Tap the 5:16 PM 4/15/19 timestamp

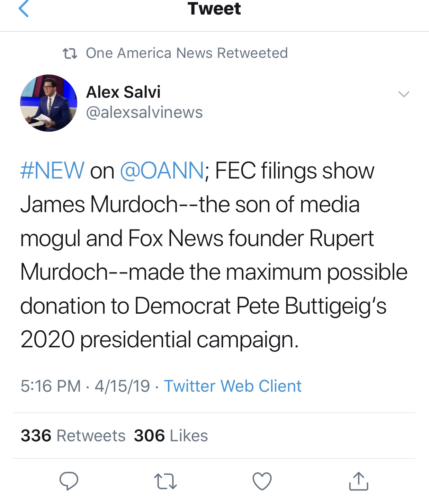[x=85, y=386]
